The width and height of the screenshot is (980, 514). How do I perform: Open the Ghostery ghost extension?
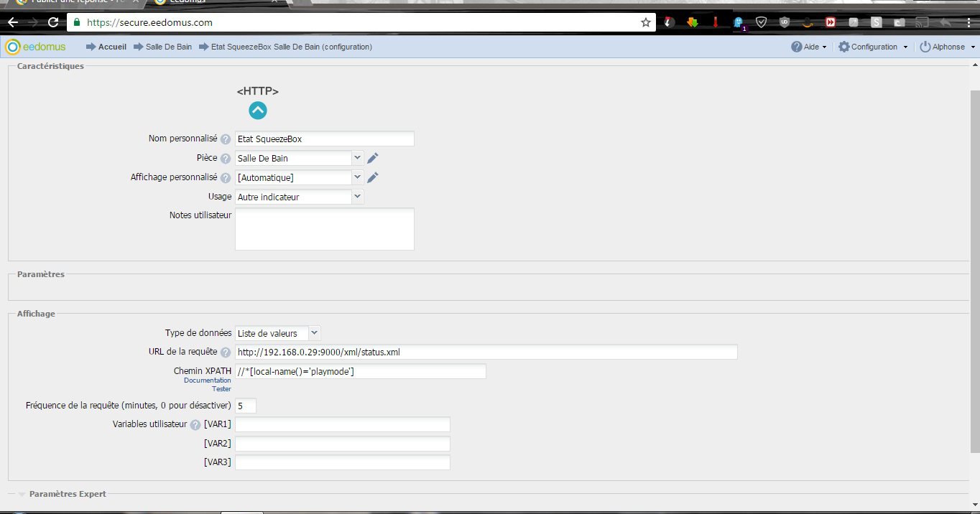pyautogui.click(x=738, y=22)
